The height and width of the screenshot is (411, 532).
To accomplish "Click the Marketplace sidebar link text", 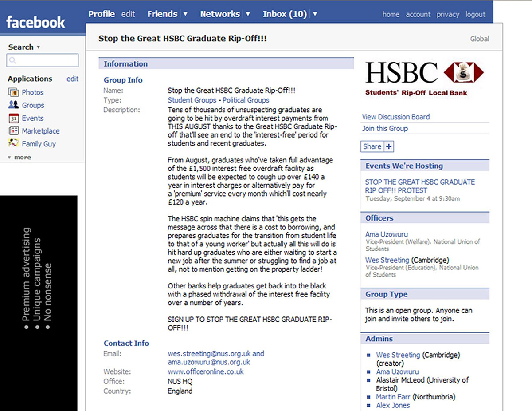I will pyautogui.click(x=41, y=131).
